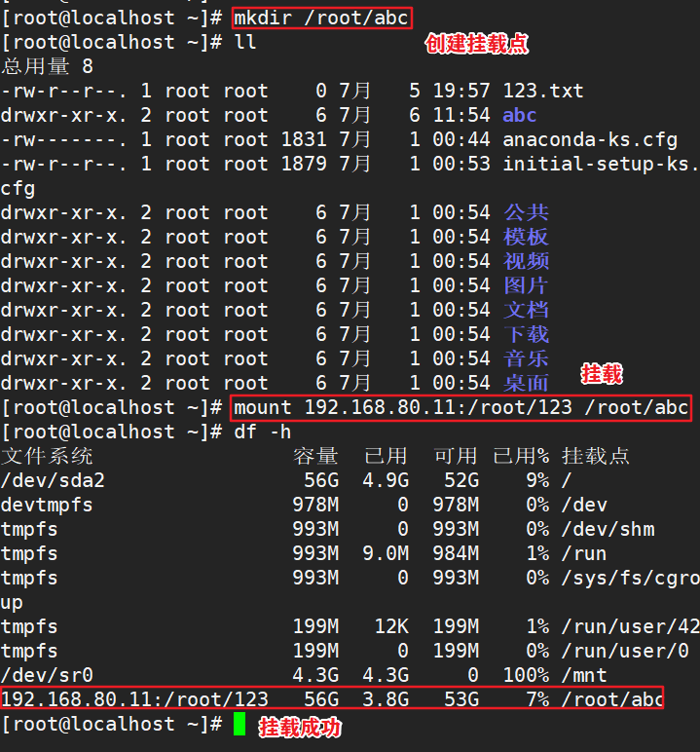Image resolution: width=700 pixels, height=752 pixels.
Task: Click the 1831 size of anaconda-ks.cfg
Action: pyautogui.click(x=304, y=139)
